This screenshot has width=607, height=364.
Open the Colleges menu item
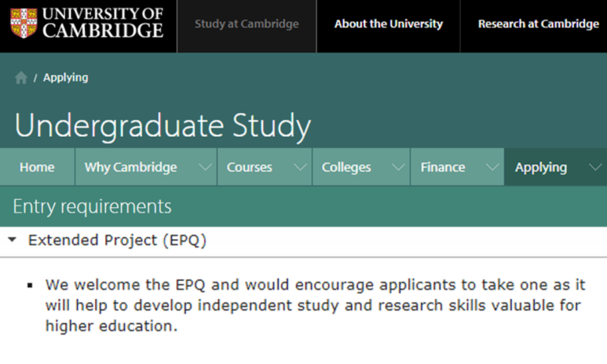click(x=346, y=167)
